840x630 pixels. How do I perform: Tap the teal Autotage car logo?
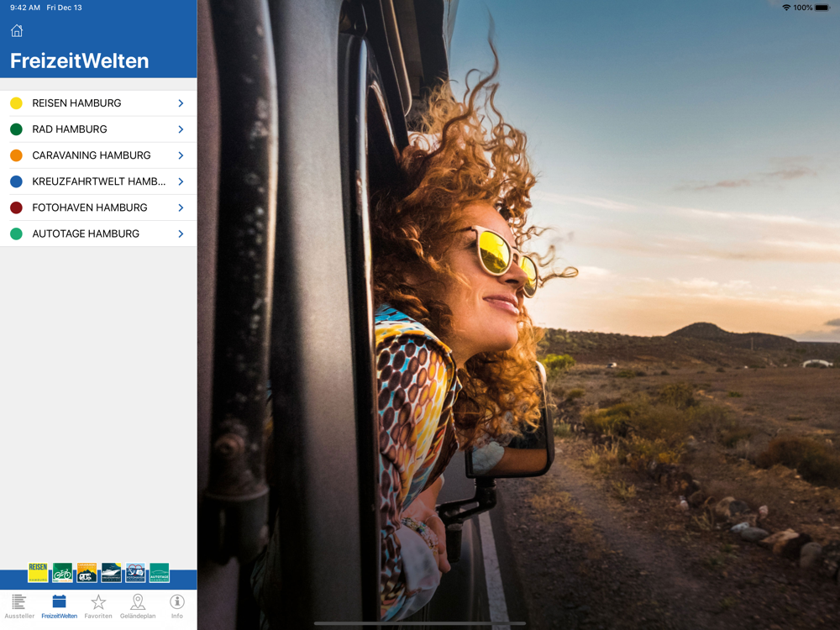160,573
